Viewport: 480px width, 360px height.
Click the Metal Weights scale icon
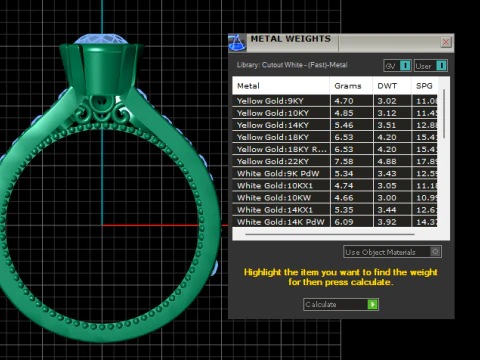[237, 43]
